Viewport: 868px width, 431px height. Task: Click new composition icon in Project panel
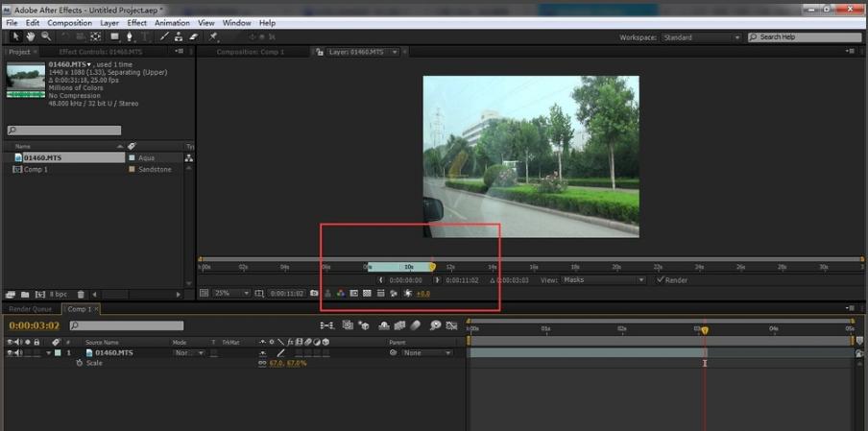[x=40, y=295]
